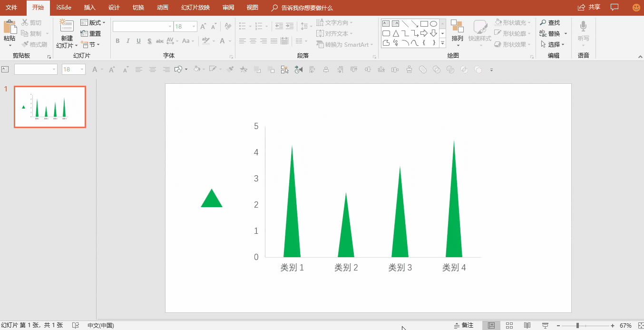Open the comments icon in title bar
Screen dimensions: 644x330
615,7
